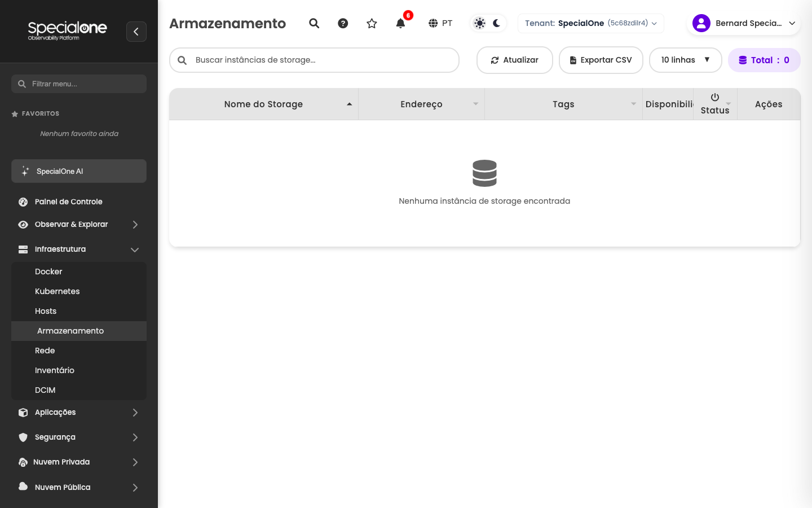The image size is (812, 508).
Task: Click the Ações column header
Action: [x=769, y=104]
